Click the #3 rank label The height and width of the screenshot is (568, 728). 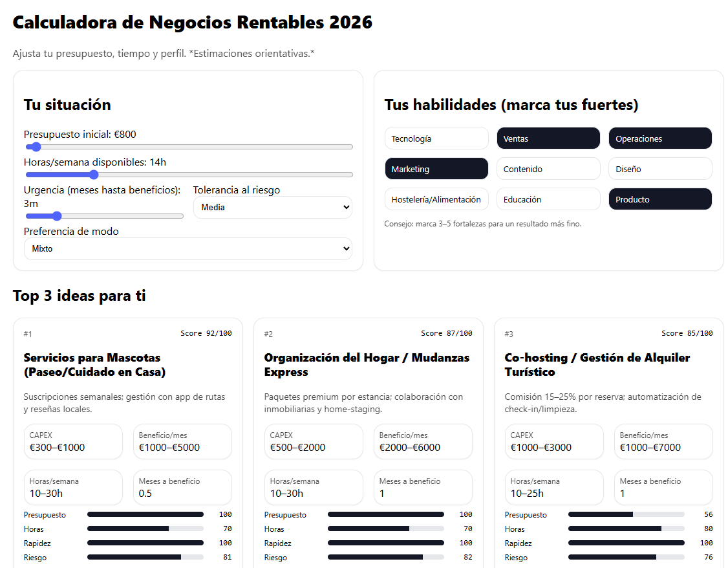click(x=509, y=334)
